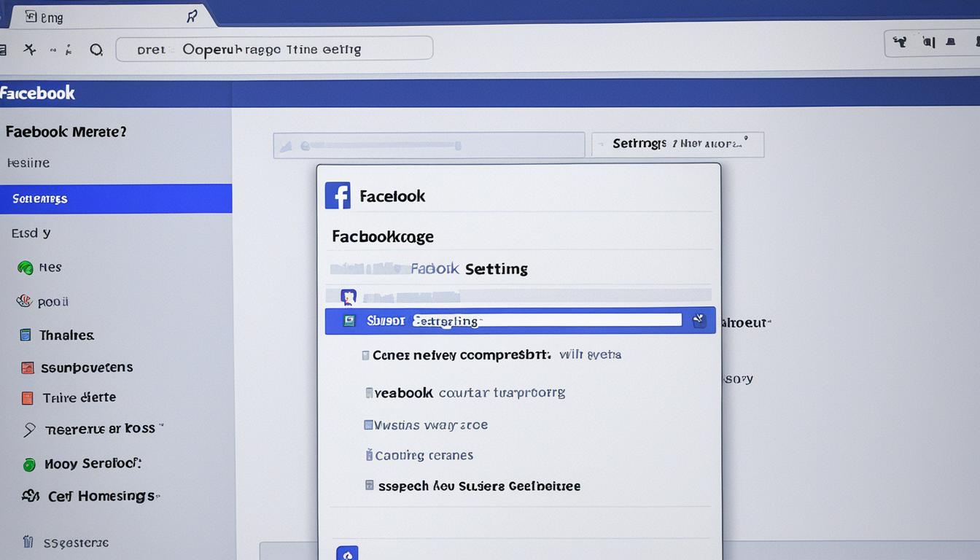Click the 'pooii' sidebar label
The height and width of the screenshot is (560, 980).
[53, 301]
